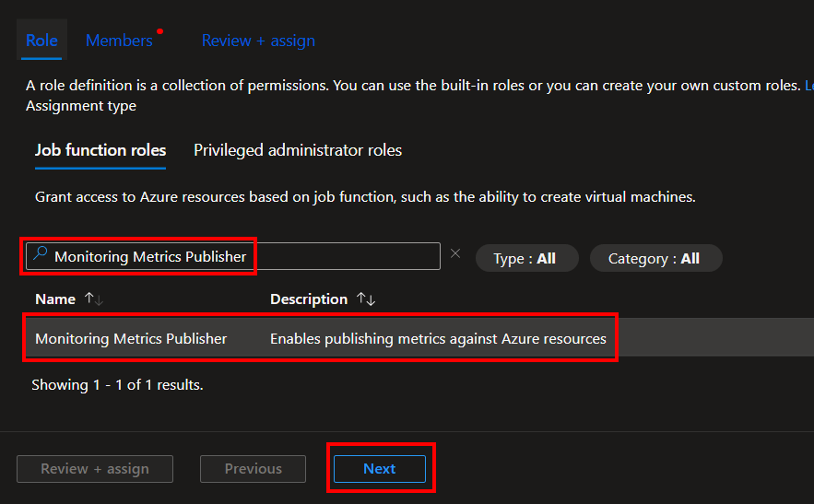Click sort arrows next to Description column
This screenshot has height=504, width=814.
coord(366,299)
